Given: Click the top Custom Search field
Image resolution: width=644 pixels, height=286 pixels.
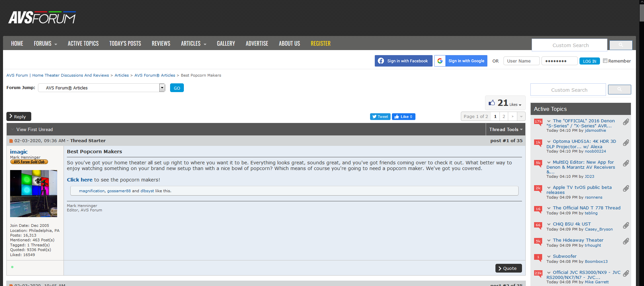Looking at the screenshot, I should click(569, 45).
